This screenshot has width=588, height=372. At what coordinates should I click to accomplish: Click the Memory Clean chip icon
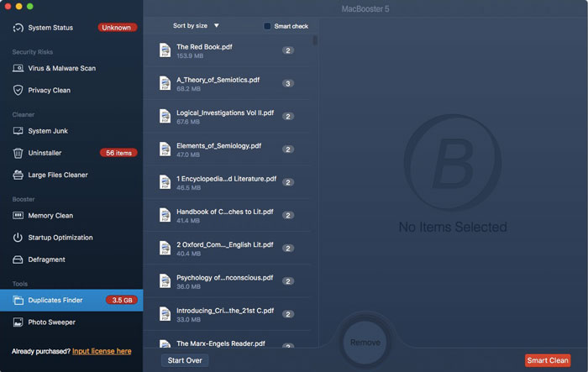coord(18,216)
